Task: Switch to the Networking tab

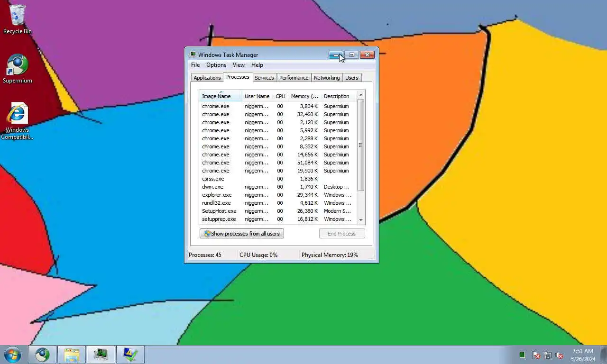Action: click(327, 78)
